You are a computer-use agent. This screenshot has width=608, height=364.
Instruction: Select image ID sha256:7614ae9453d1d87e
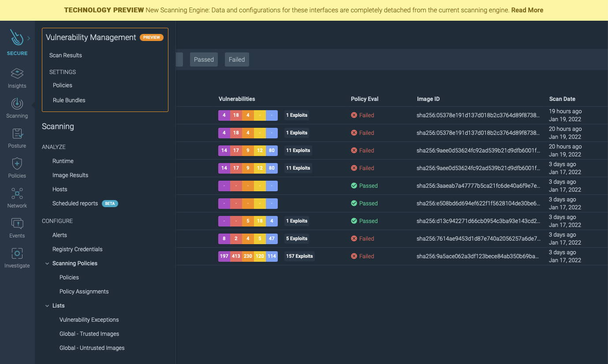pos(478,238)
